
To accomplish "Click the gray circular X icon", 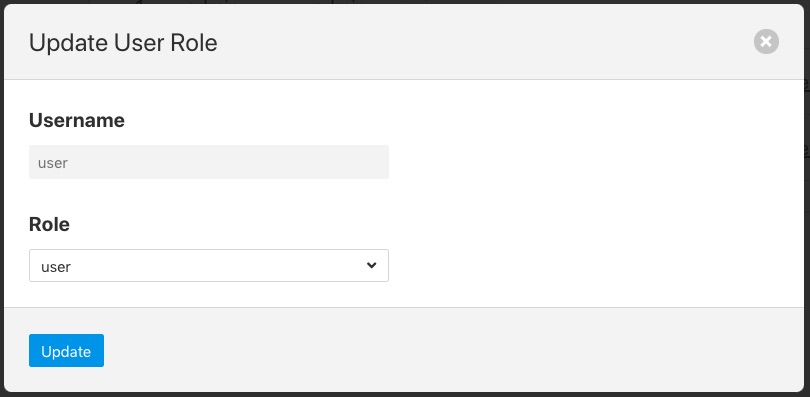I will (766, 41).
